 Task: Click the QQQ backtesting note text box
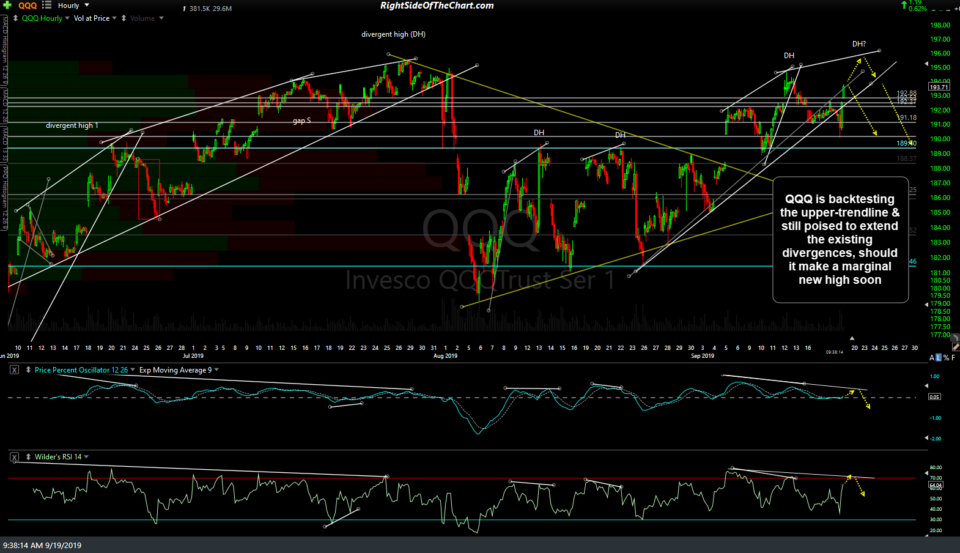click(840, 239)
